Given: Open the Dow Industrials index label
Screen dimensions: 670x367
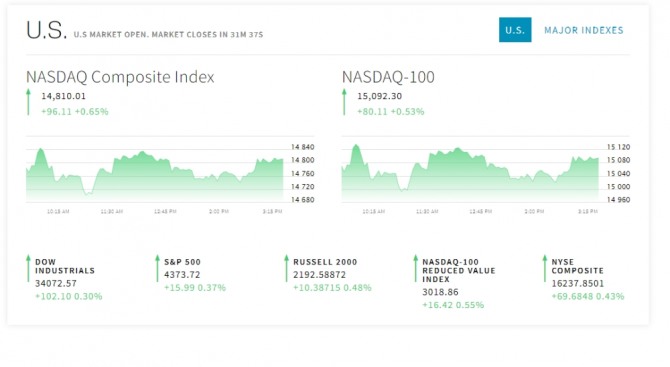Looking at the screenshot, I should tap(65, 266).
